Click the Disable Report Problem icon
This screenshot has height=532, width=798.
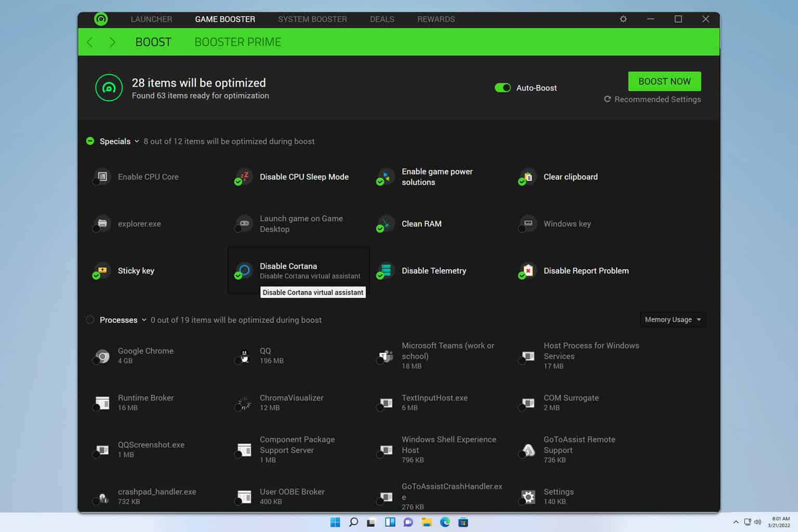pos(528,270)
